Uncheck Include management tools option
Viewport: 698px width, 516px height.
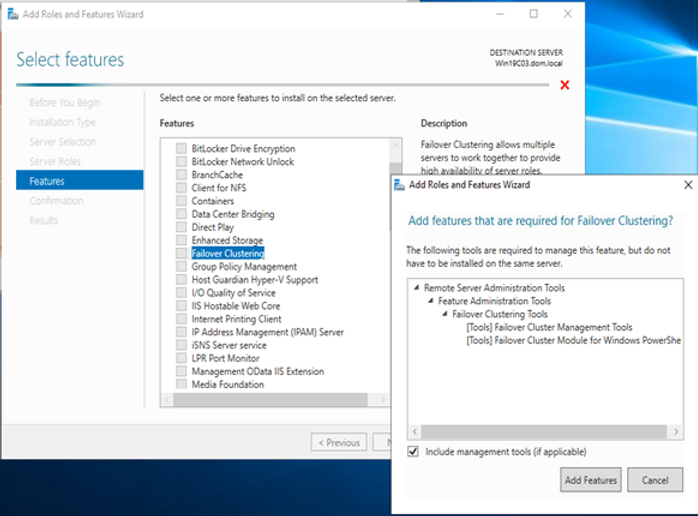pos(413,452)
